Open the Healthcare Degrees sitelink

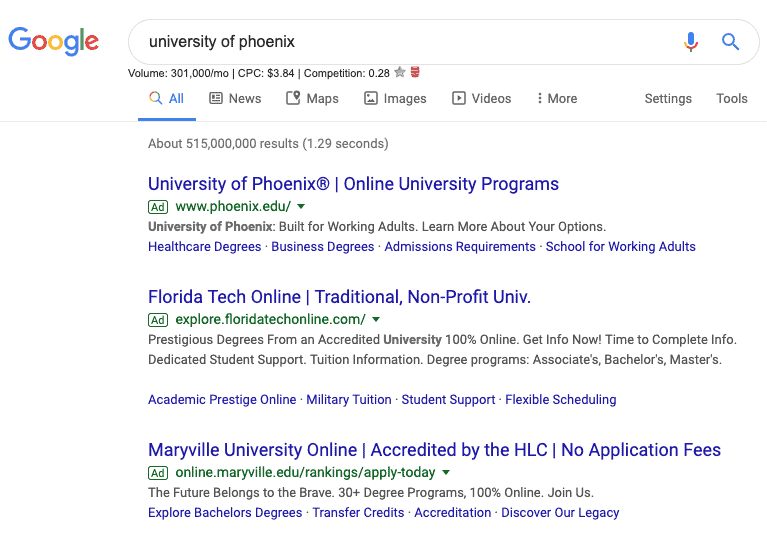point(204,246)
